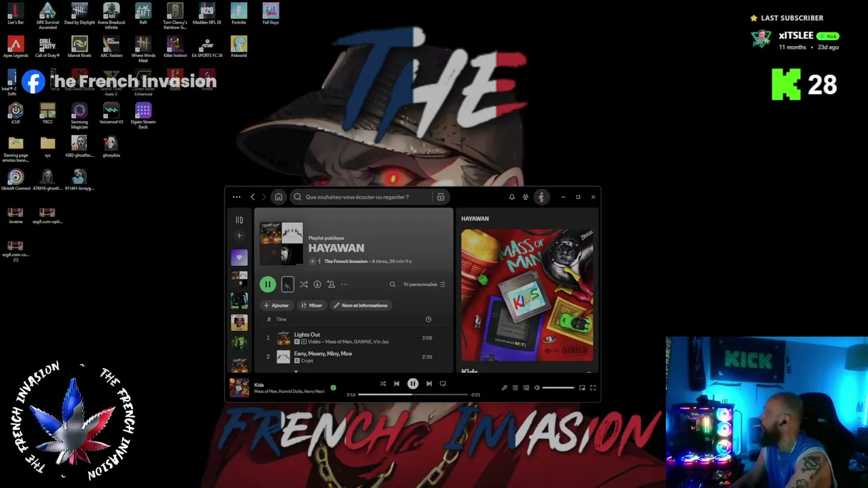Viewport: 868px width, 488px height.
Task: Open the Spotify three-dot app menu
Action: [x=236, y=197]
